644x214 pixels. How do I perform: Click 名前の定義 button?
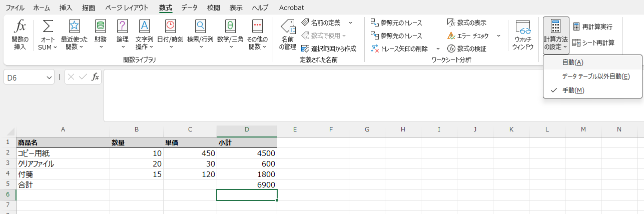point(321,22)
